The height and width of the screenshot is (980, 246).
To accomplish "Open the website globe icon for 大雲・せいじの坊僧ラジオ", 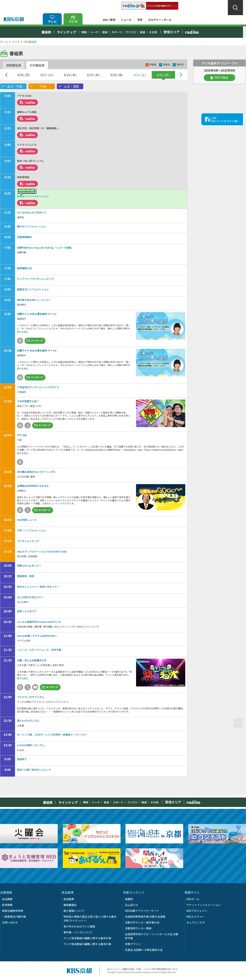I will pyautogui.click(x=20, y=687).
